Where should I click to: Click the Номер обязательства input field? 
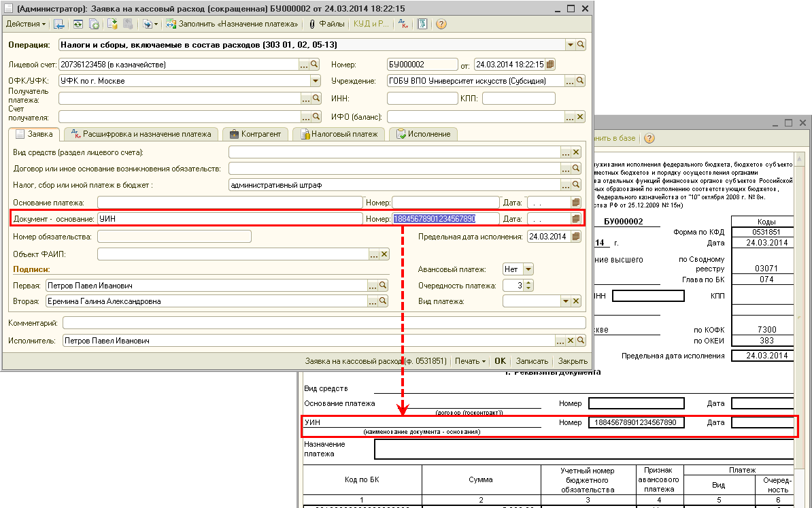(174, 237)
